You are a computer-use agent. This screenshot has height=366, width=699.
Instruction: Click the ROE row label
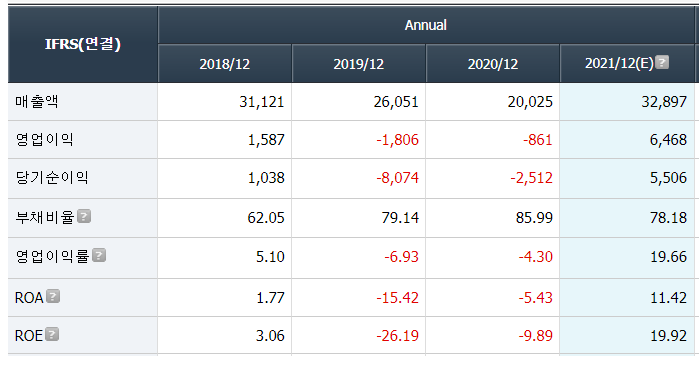coord(29,335)
